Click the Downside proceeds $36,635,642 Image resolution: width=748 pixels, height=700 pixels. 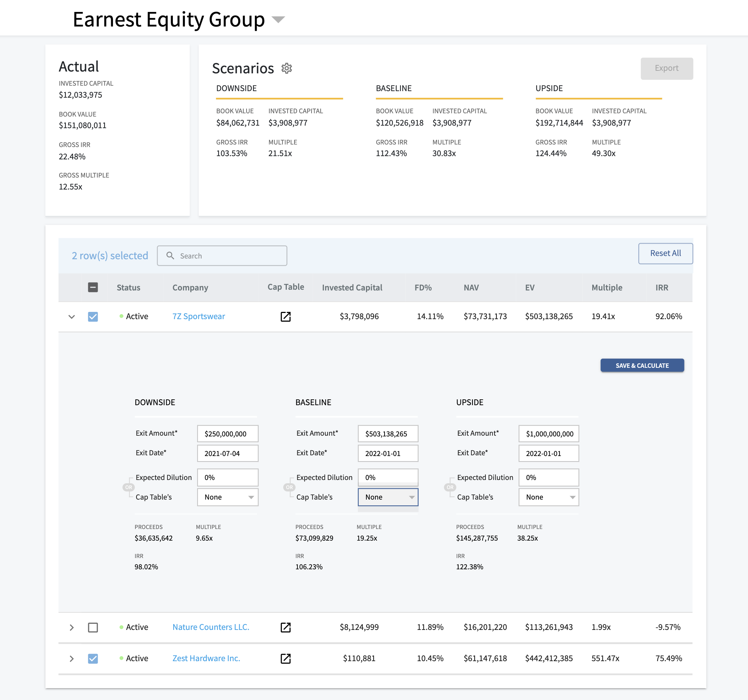tap(154, 538)
